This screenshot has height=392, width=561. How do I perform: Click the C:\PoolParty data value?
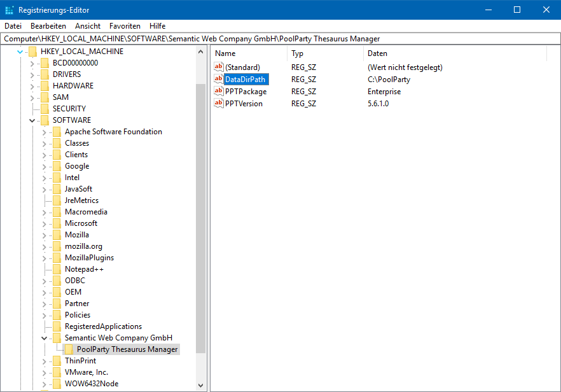tap(389, 80)
